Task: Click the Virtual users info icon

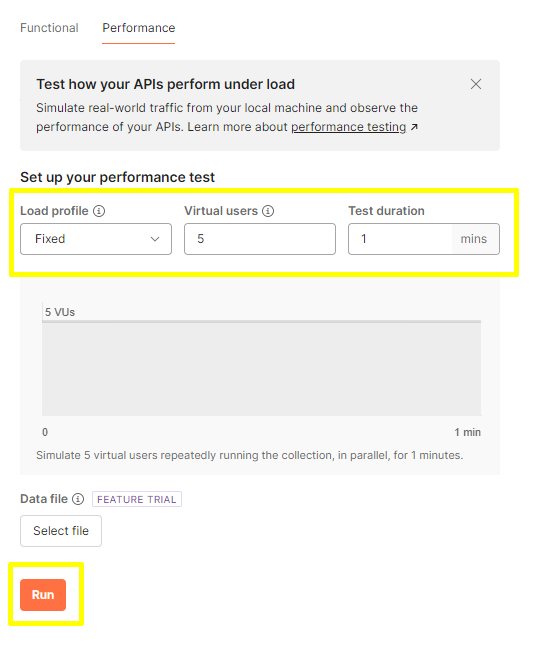Action: point(268,211)
